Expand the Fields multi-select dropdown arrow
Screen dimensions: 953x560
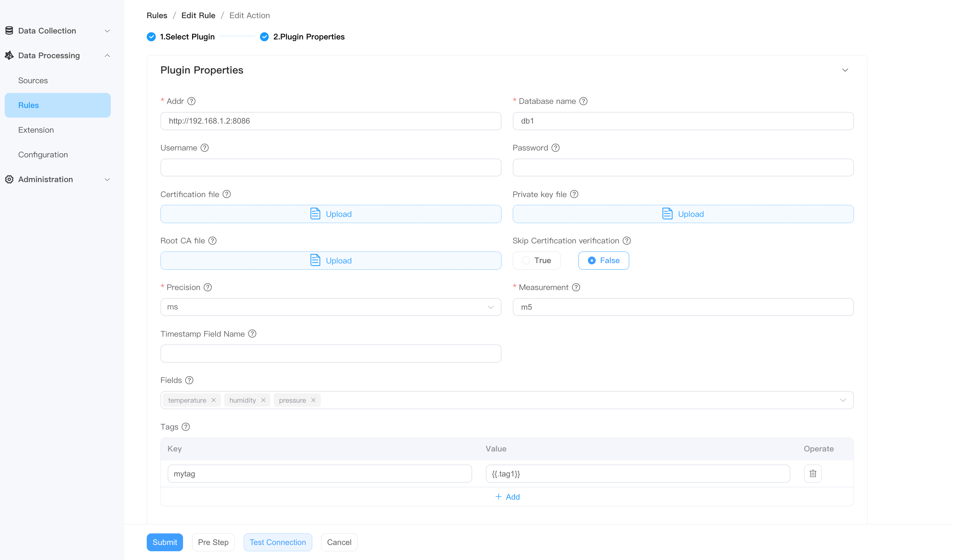843,400
